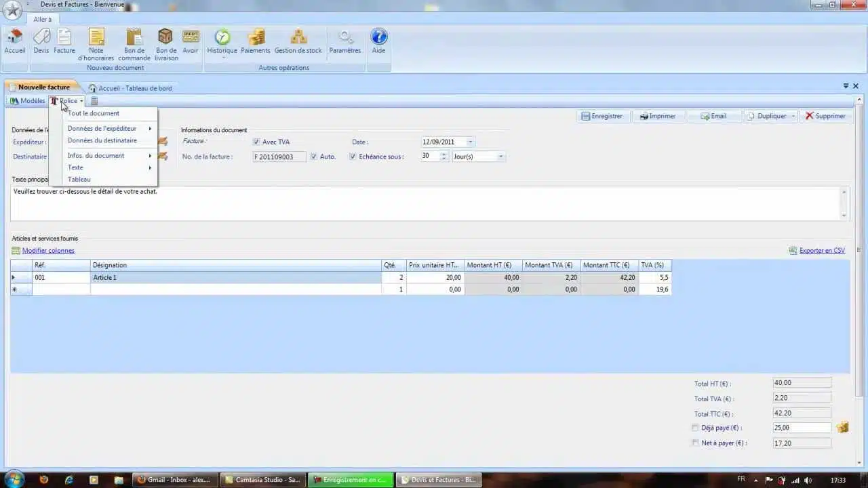Expand the Jour(s) unit dropdown
The height and width of the screenshot is (488, 868).
point(501,157)
